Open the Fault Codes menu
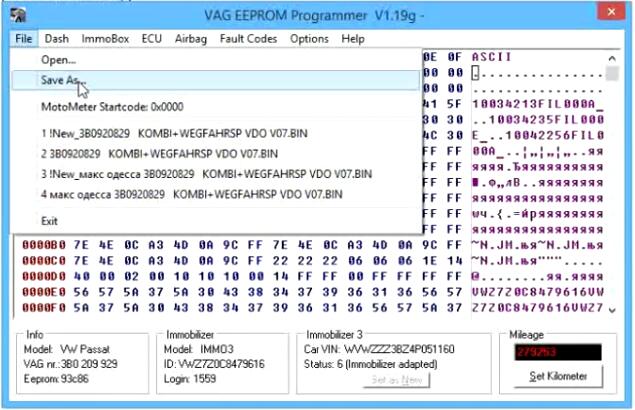This screenshot has width=635, height=410. (x=248, y=39)
